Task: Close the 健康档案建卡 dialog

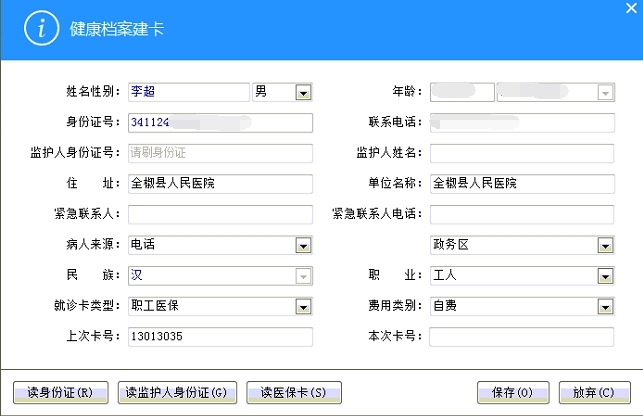Action: [x=631, y=8]
